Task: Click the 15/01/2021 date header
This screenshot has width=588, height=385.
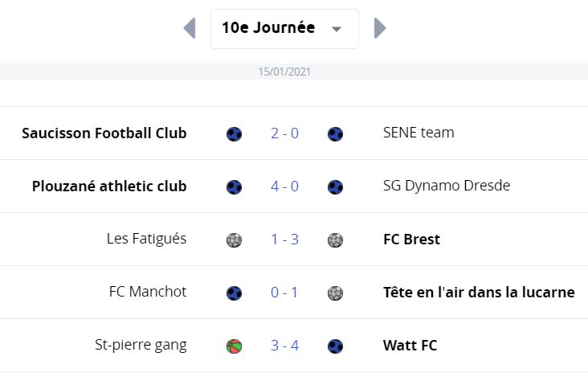Action: pyautogui.click(x=284, y=72)
